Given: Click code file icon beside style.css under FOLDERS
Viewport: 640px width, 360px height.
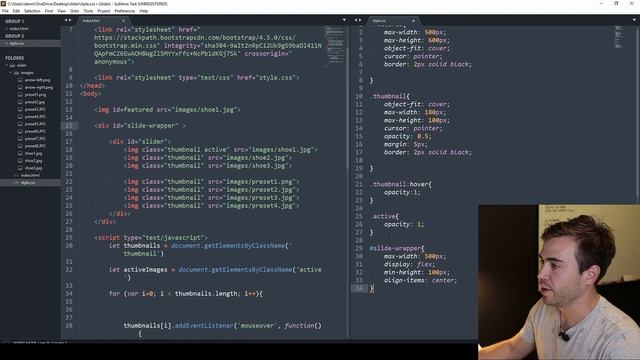Looking at the screenshot, I should coord(17,183).
